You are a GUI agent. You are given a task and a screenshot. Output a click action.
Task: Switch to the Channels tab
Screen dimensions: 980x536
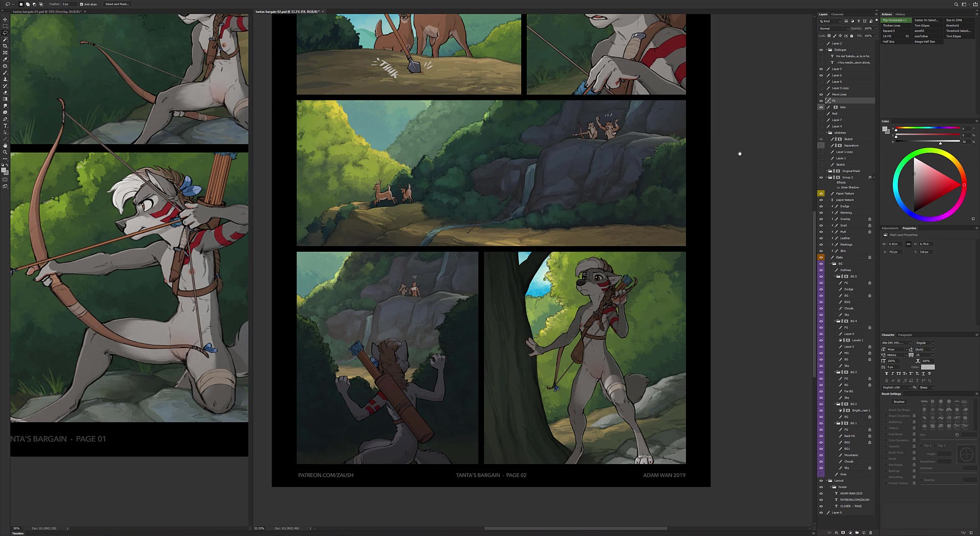tap(837, 14)
